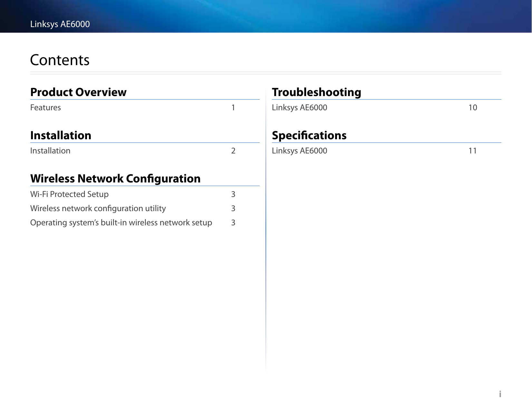Viewport: 532px width, 411px height.
Task: Open the Features contents entry
Action: 45,108
